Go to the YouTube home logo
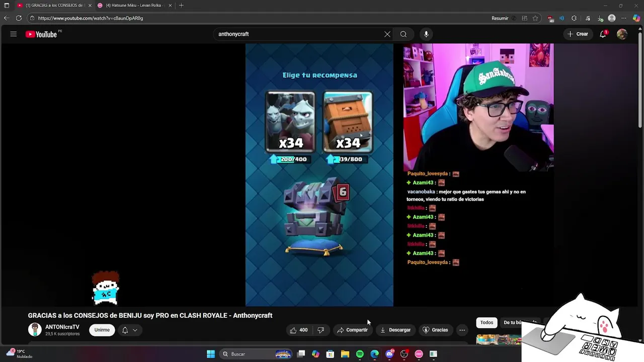The image size is (644, 362). tap(41, 34)
